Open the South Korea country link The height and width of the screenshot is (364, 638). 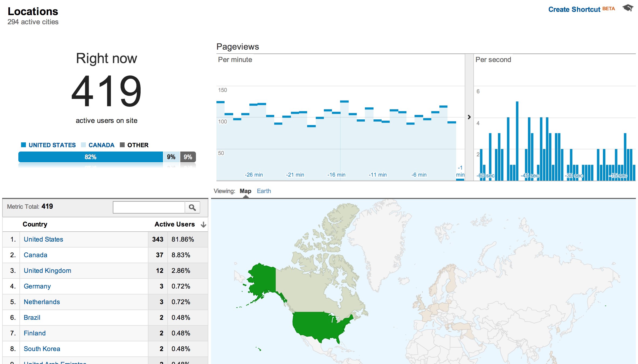click(x=42, y=349)
